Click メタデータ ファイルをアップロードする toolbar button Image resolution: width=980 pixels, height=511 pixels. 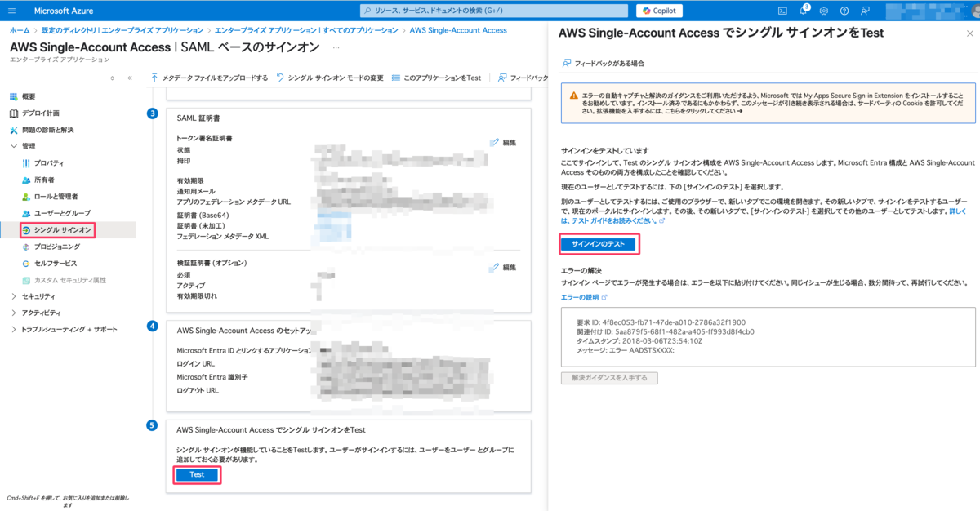coord(210,78)
